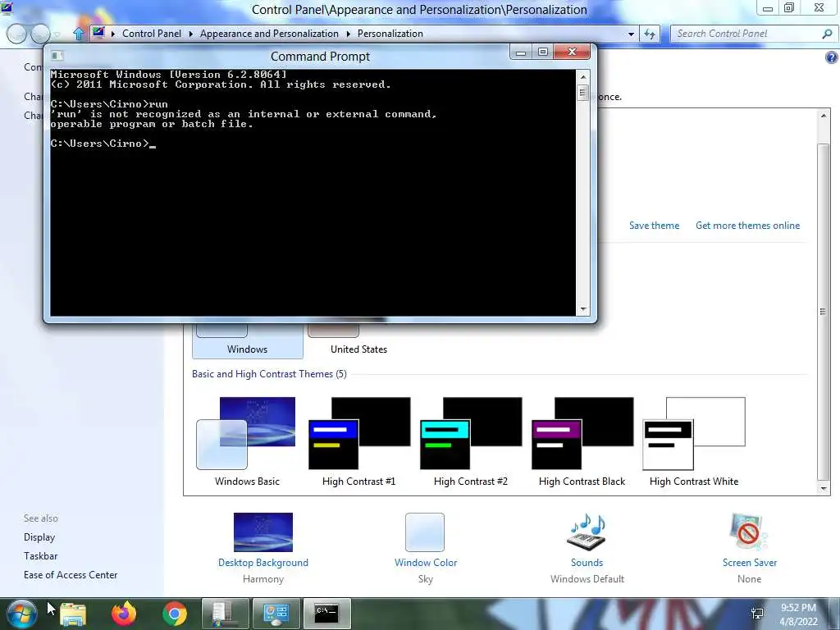Click the themes list scrollbar thumb
840x630 pixels.
click(824, 312)
